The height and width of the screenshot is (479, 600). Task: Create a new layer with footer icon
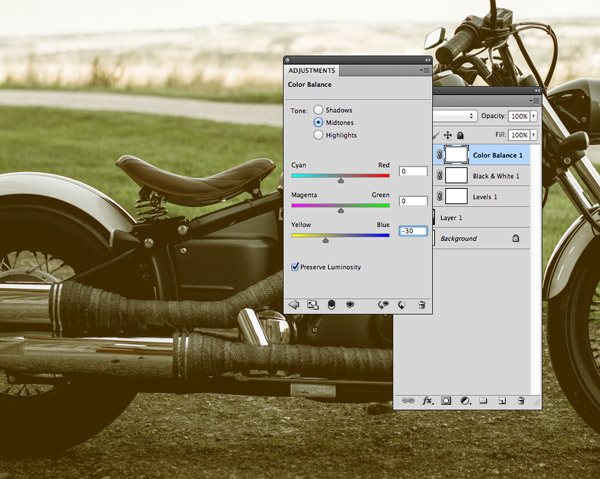point(501,400)
